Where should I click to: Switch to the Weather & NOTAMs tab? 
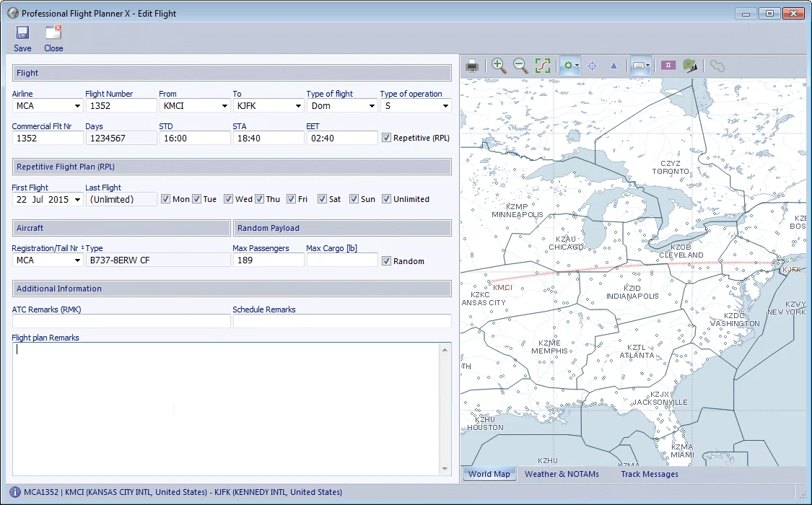562,474
